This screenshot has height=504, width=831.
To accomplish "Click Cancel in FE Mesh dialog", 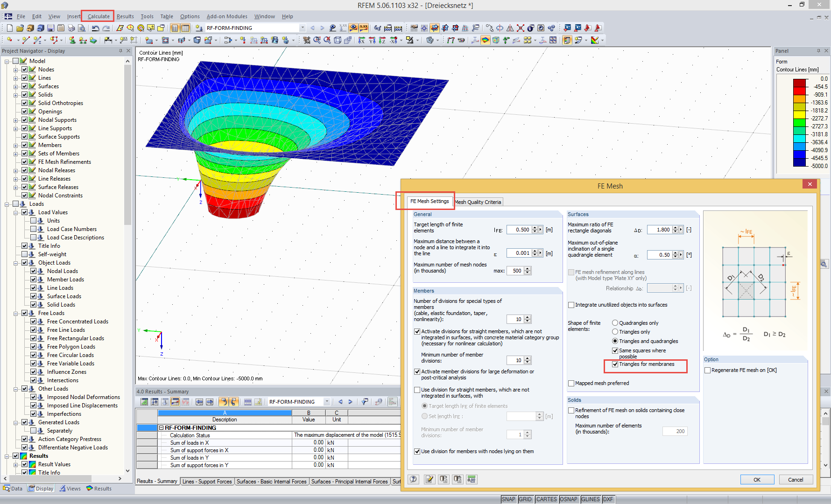I will [x=795, y=479].
